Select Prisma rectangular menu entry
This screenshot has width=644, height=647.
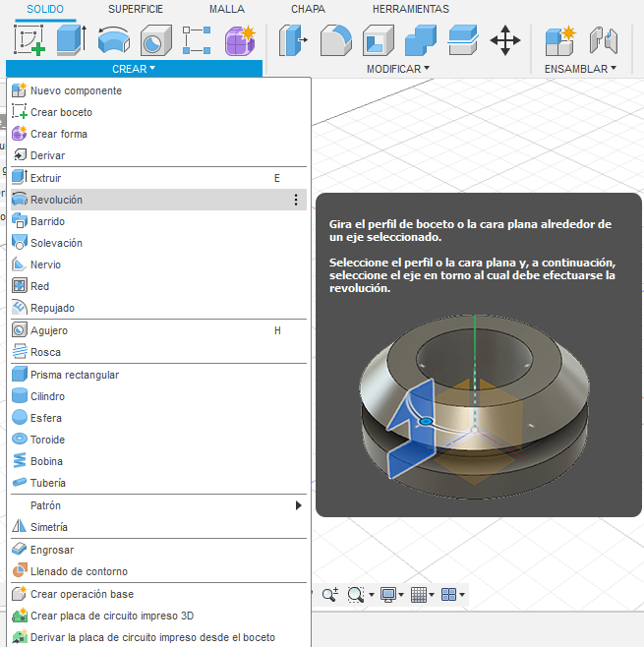point(158,375)
